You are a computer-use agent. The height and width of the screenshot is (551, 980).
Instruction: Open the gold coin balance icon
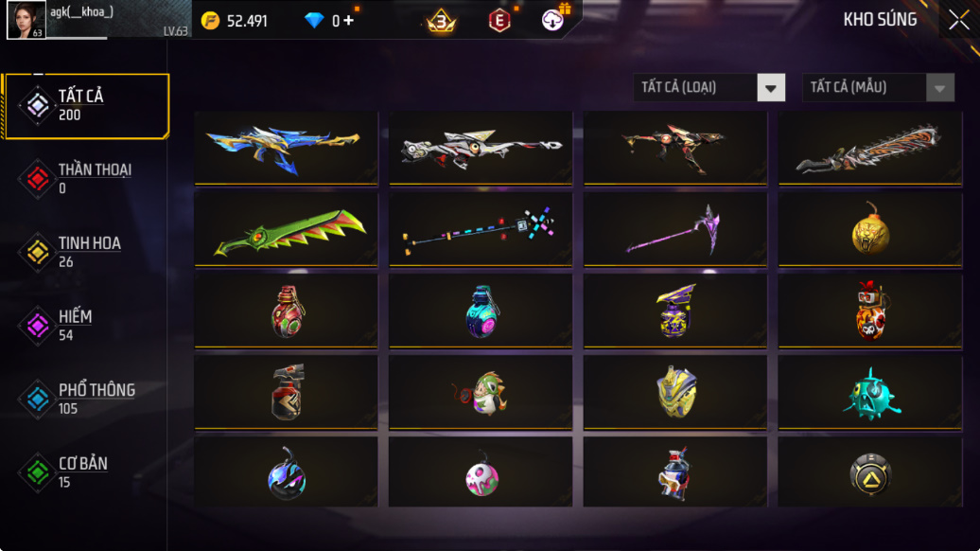pos(211,21)
